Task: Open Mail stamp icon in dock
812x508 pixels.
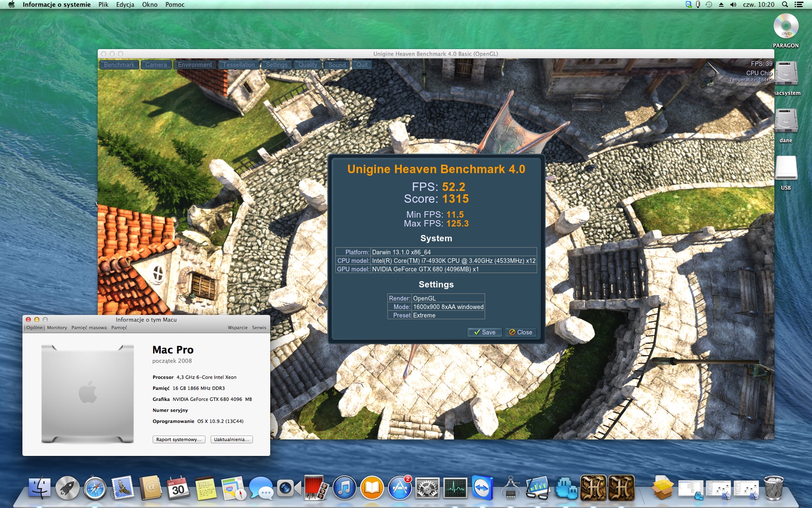Action: coord(123,488)
